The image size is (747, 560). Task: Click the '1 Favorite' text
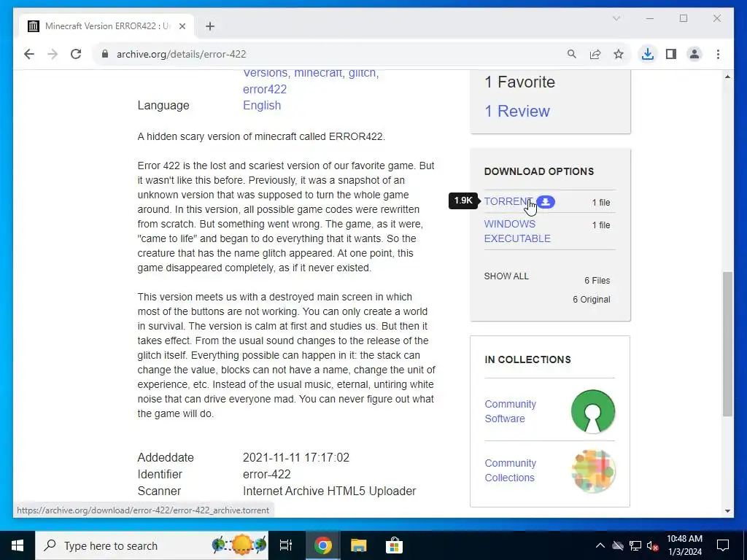pyautogui.click(x=519, y=82)
